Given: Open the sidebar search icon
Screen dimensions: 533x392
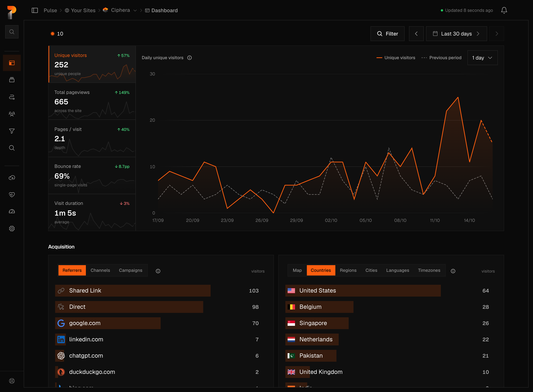Looking at the screenshot, I should pos(12,32).
